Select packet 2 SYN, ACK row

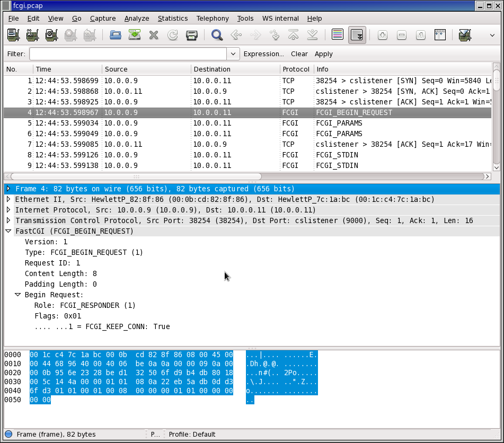pos(247,91)
